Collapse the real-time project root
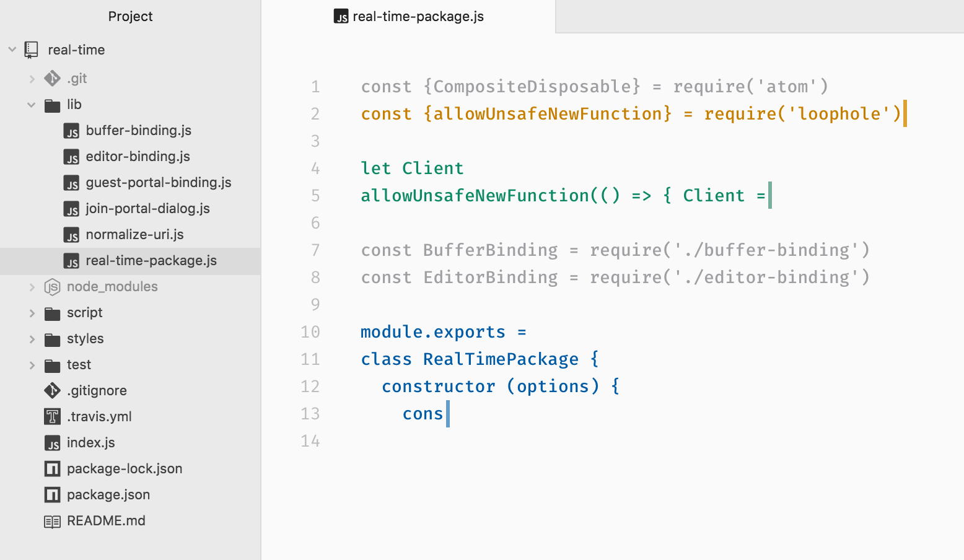The width and height of the screenshot is (964, 560). pyautogui.click(x=12, y=49)
